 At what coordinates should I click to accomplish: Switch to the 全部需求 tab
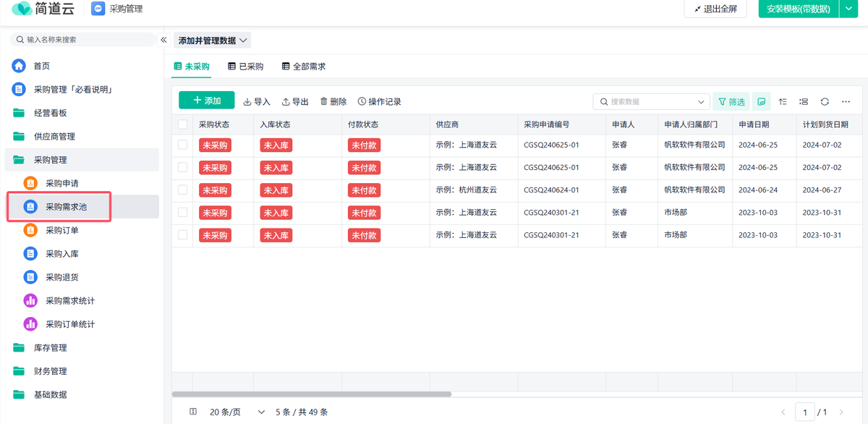click(x=304, y=67)
